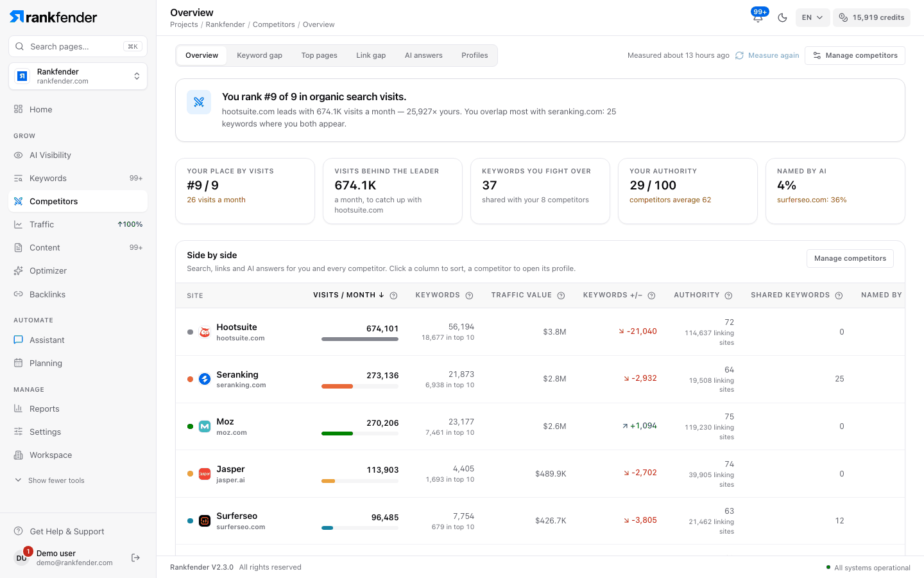The image size is (924, 578).
Task: Toggle dark mode moon icon
Action: pos(782,17)
